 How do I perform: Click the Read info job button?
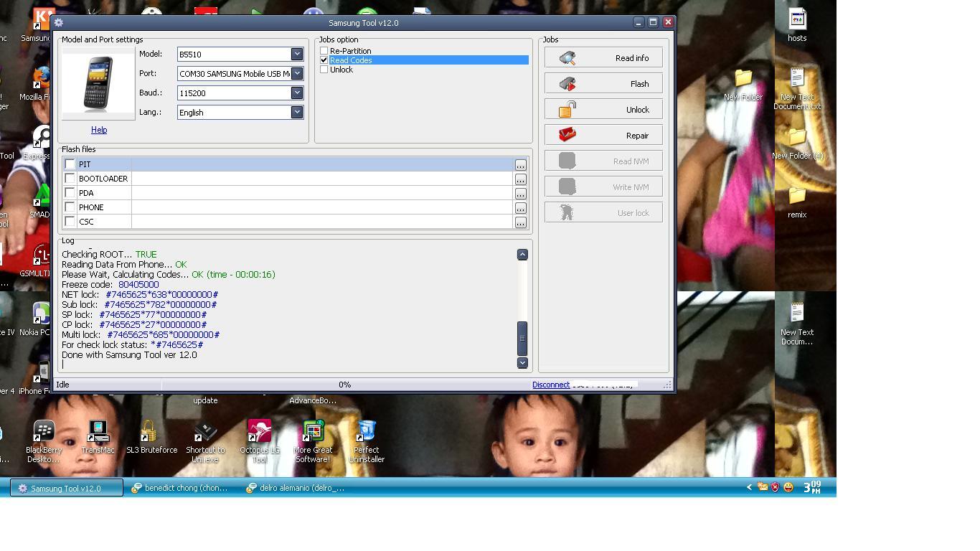tap(603, 58)
